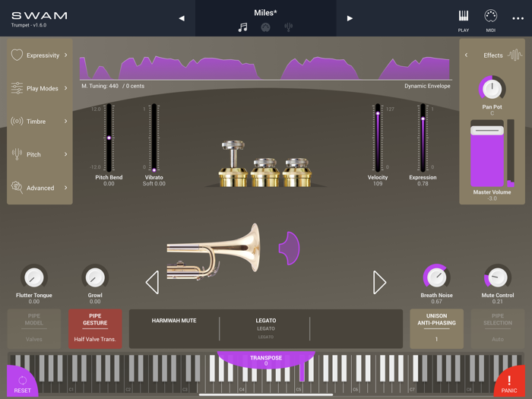Click the Flutter Tongue knob

click(34, 277)
